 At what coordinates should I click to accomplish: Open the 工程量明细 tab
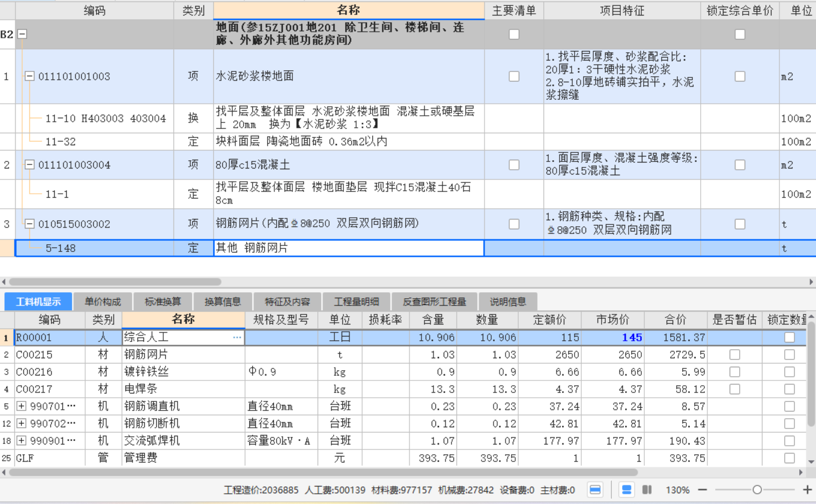(x=357, y=302)
